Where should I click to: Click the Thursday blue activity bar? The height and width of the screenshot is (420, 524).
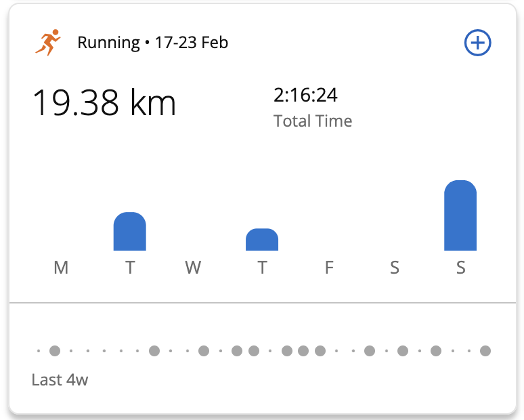point(262,240)
